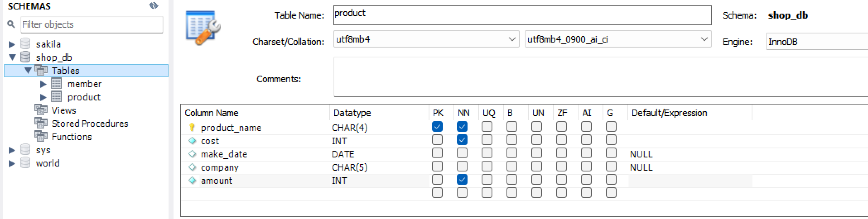
Task: Click the member table icon
Action: tap(56, 84)
